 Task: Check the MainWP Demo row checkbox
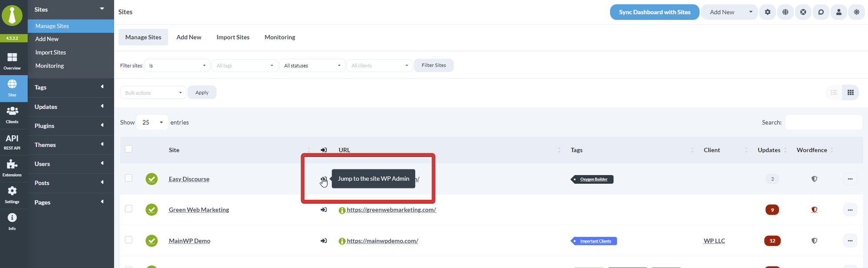point(128,240)
